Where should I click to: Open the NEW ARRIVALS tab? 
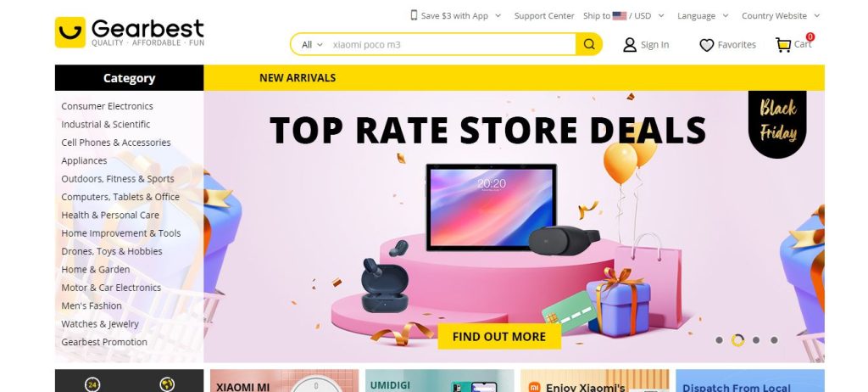[x=298, y=77]
